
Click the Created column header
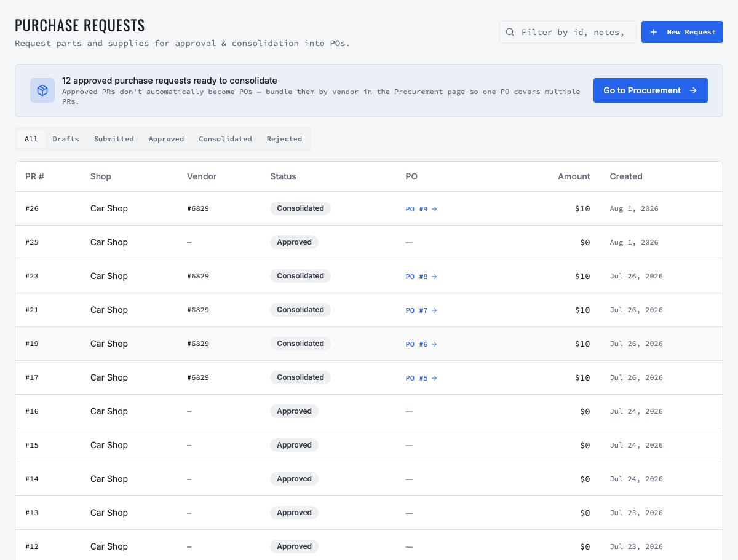tap(626, 176)
